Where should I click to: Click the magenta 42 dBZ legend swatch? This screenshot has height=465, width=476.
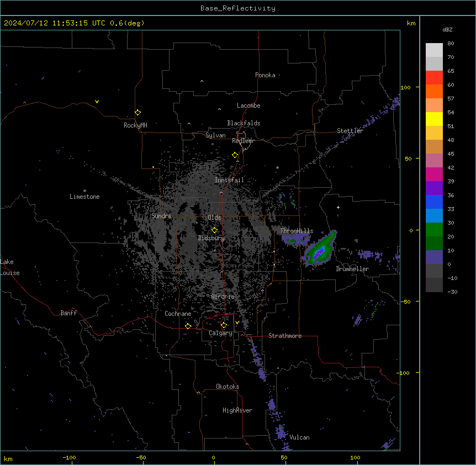434,174
